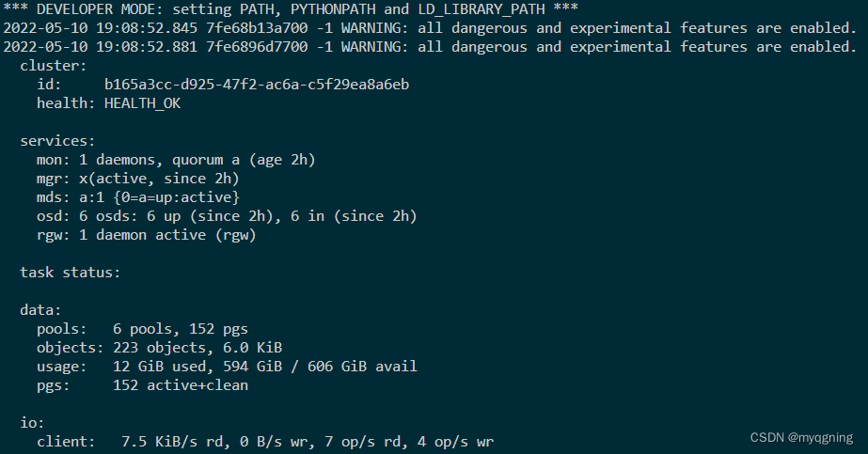Click the cluster id b165a3cc value
The height and width of the screenshot is (454, 868).
(x=257, y=85)
